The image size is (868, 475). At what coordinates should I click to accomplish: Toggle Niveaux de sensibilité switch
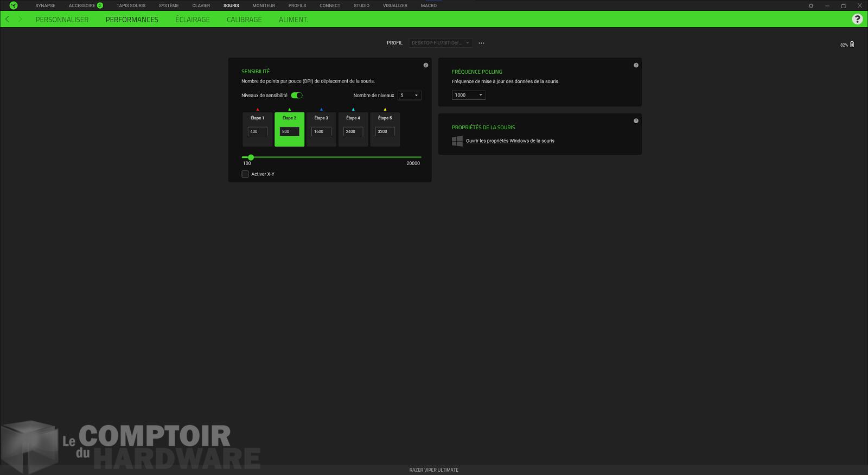(x=297, y=95)
